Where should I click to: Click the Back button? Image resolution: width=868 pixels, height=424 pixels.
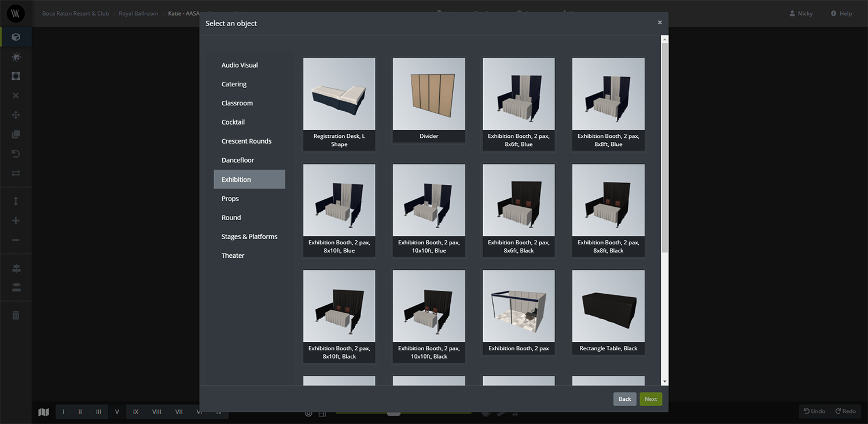pyautogui.click(x=625, y=399)
